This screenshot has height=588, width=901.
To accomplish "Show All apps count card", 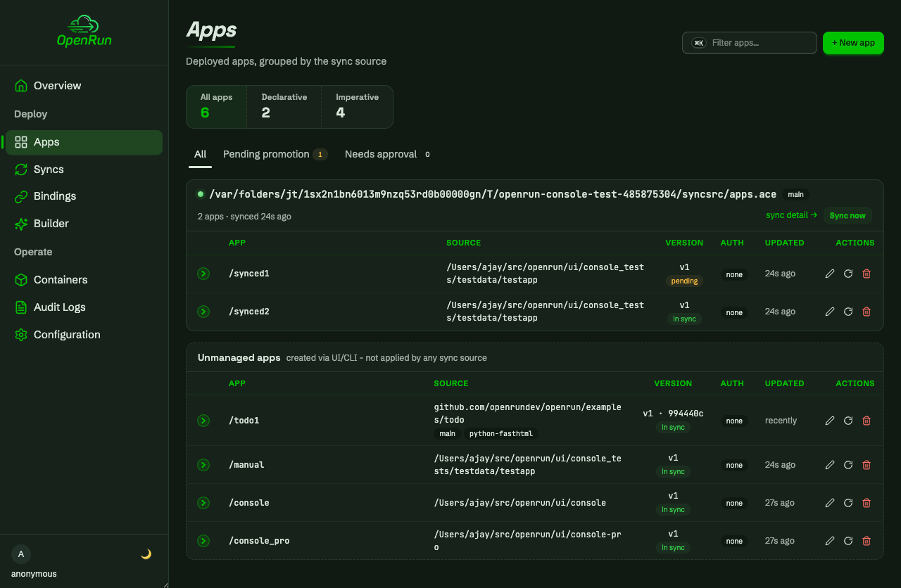I will 216,107.
